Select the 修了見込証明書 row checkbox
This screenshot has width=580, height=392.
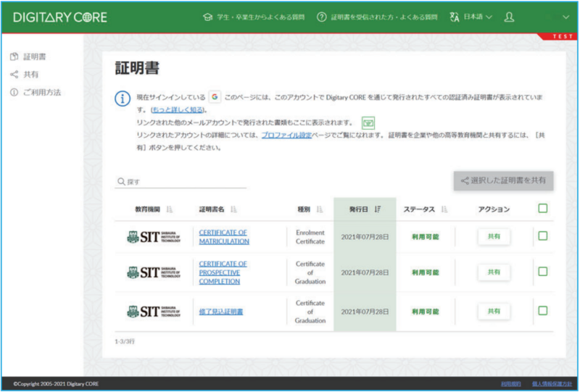click(543, 311)
